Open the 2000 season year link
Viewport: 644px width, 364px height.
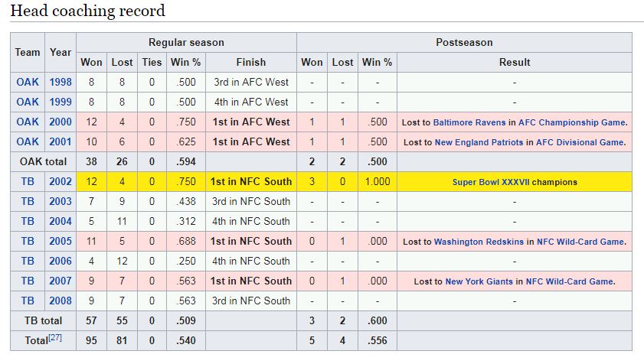tap(60, 122)
